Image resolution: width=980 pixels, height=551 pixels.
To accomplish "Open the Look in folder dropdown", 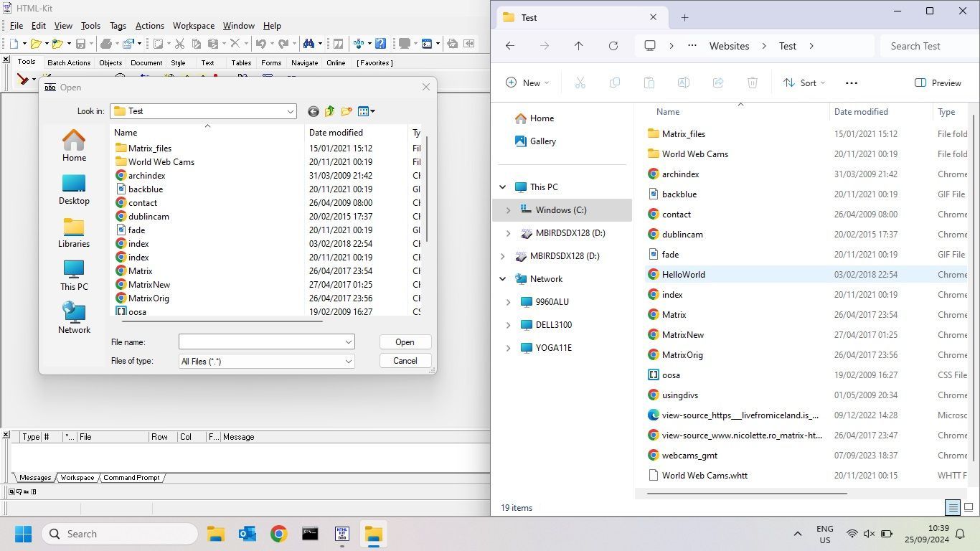I will coord(290,111).
